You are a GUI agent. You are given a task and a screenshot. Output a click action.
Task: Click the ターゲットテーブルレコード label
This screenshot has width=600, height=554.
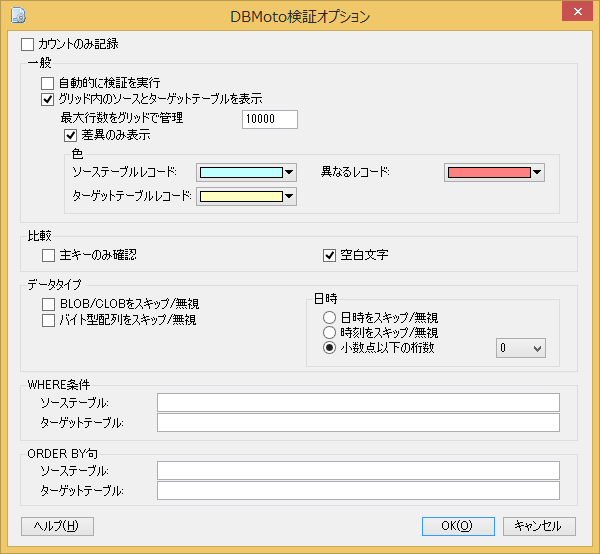(132, 196)
